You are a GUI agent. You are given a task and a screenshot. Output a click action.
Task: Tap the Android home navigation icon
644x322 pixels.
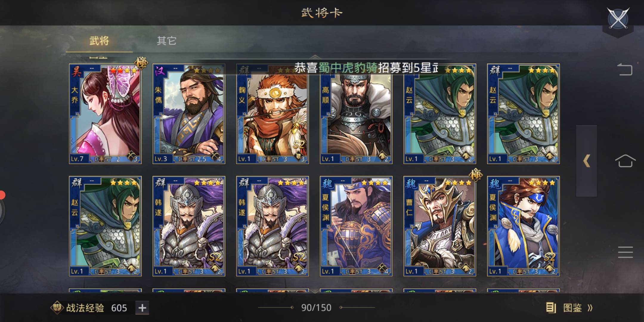[x=625, y=161]
